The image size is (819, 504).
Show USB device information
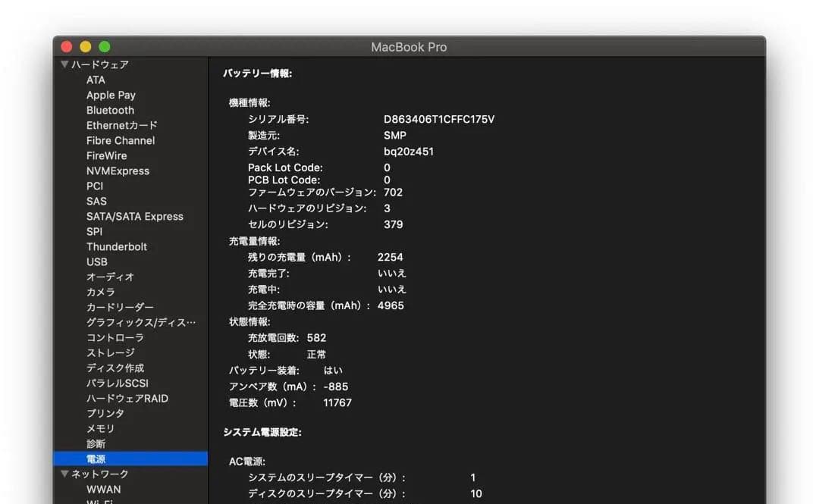97,261
